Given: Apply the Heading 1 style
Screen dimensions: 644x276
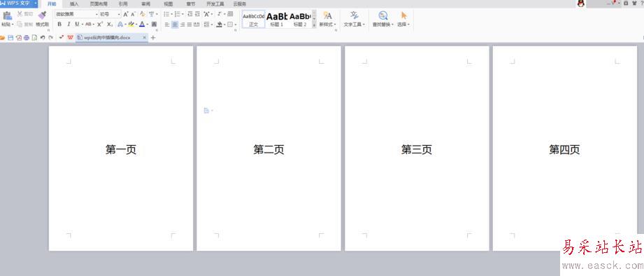Looking at the screenshot, I should coord(277,19).
